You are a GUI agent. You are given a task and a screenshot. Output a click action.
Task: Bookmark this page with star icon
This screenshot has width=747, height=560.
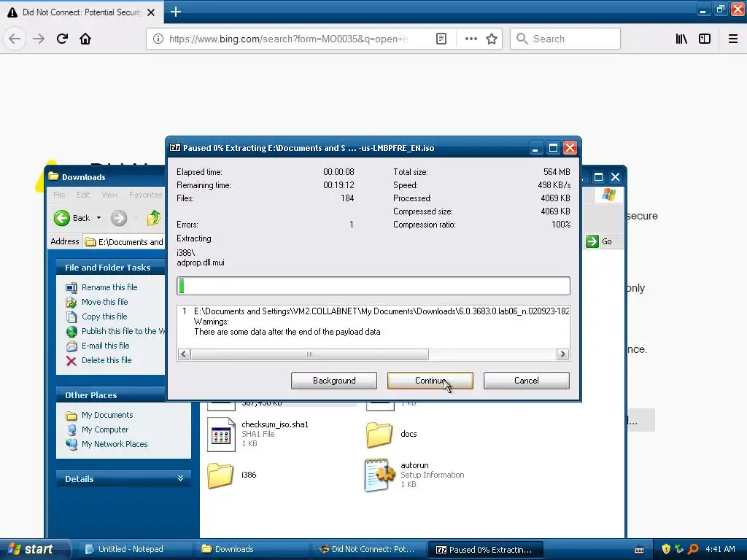coord(492,39)
